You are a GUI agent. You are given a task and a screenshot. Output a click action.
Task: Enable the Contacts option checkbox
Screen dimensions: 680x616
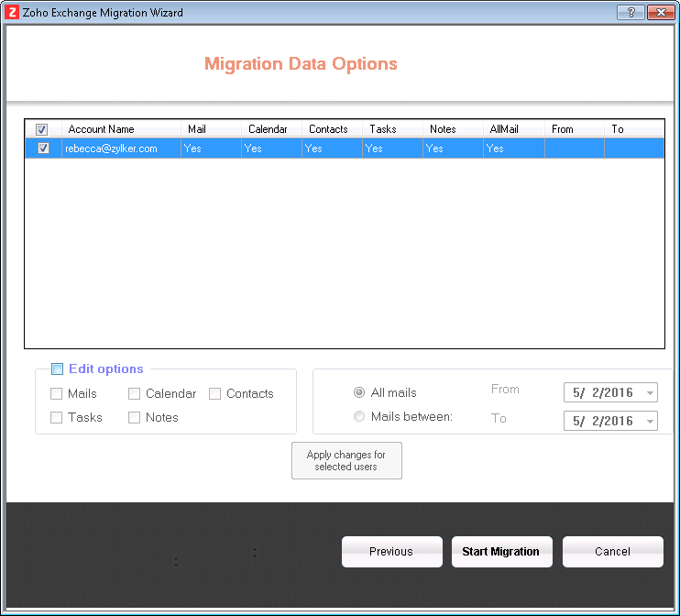tap(214, 394)
